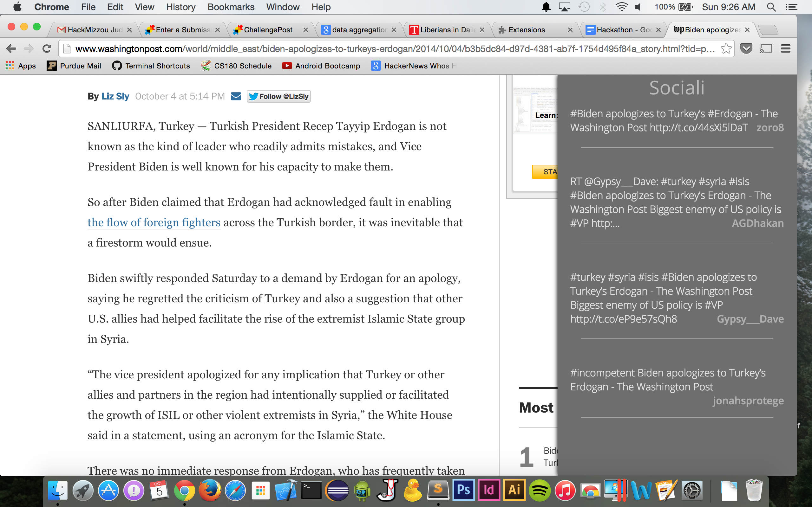Open Chrome's hamburger menu icon
The height and width of the screenshot is (507, 812).
tap(785, 49)
